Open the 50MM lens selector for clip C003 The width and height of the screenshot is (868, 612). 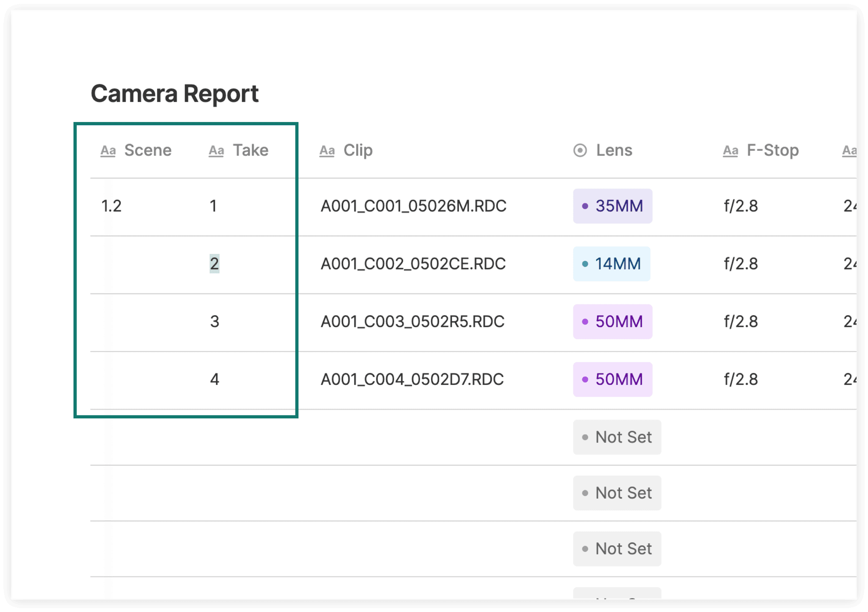point(612,322)
